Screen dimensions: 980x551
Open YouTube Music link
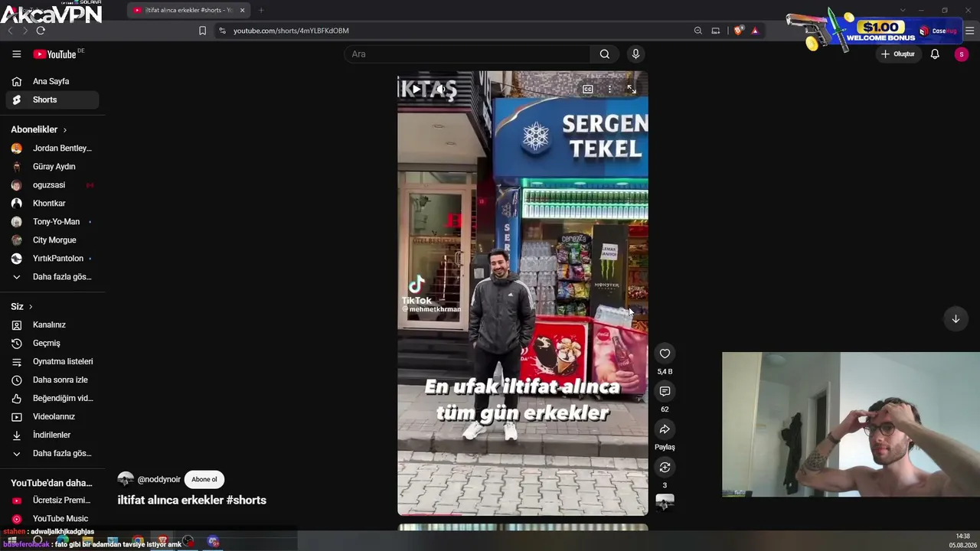52,519
